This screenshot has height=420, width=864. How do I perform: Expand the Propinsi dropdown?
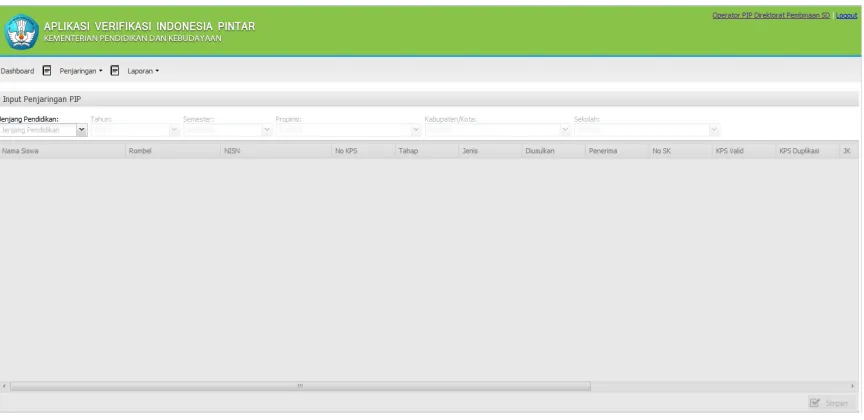coord(416,130)
